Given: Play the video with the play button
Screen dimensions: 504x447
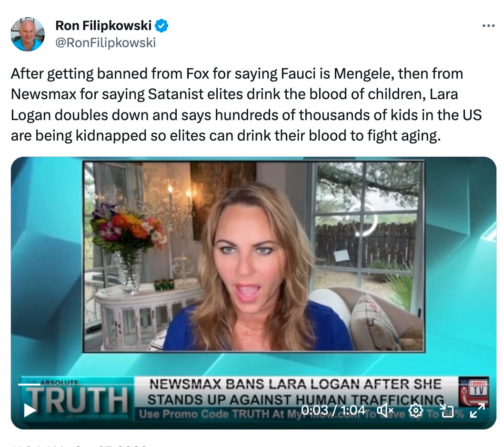Looking at the screenshot, I should click(30, 410).
